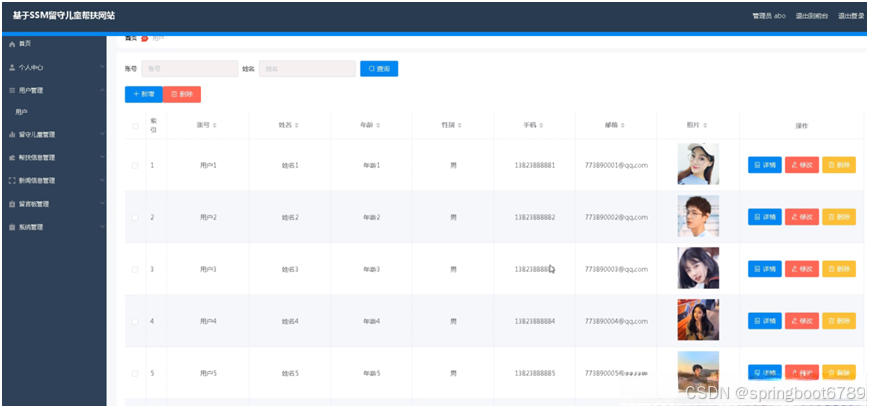Click yellow 删除 for row 用户3
Screen dimensions: 869x408
[x=839, y=269]
